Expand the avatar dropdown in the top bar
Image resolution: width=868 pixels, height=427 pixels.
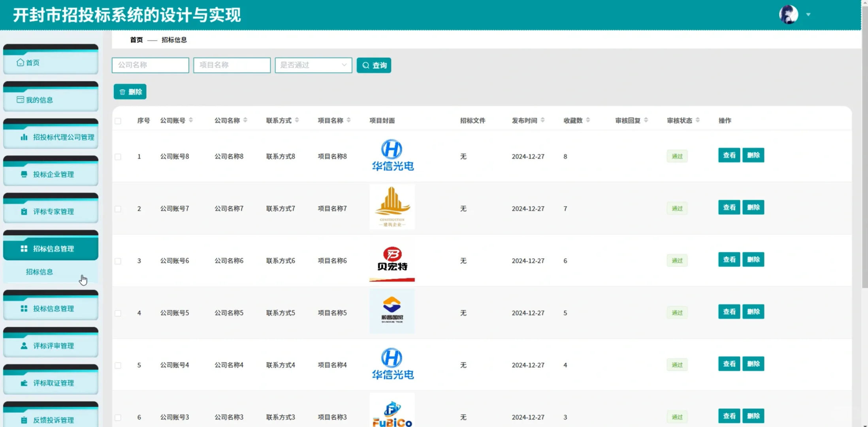[x=808, y=14]
